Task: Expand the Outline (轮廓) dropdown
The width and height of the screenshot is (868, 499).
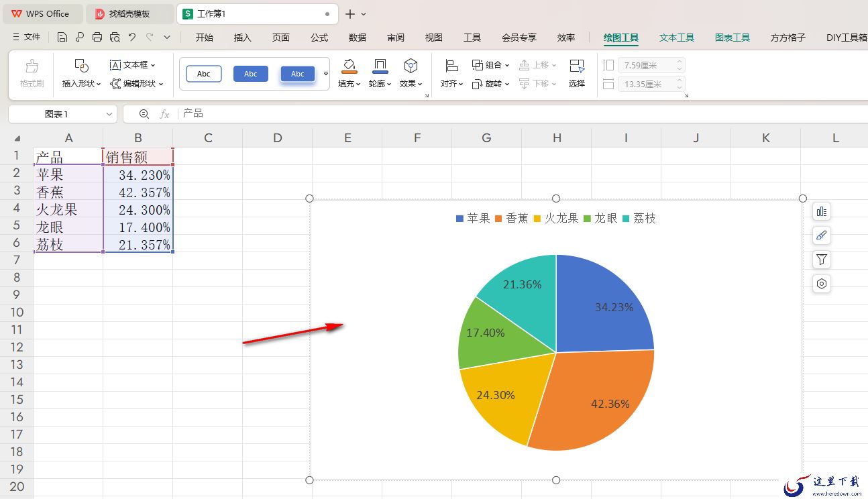Action: pyautogui.click(x=380, y=84)
